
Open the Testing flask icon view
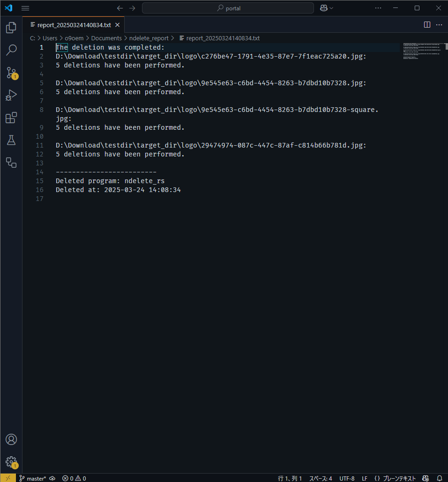tap(11, 140)
